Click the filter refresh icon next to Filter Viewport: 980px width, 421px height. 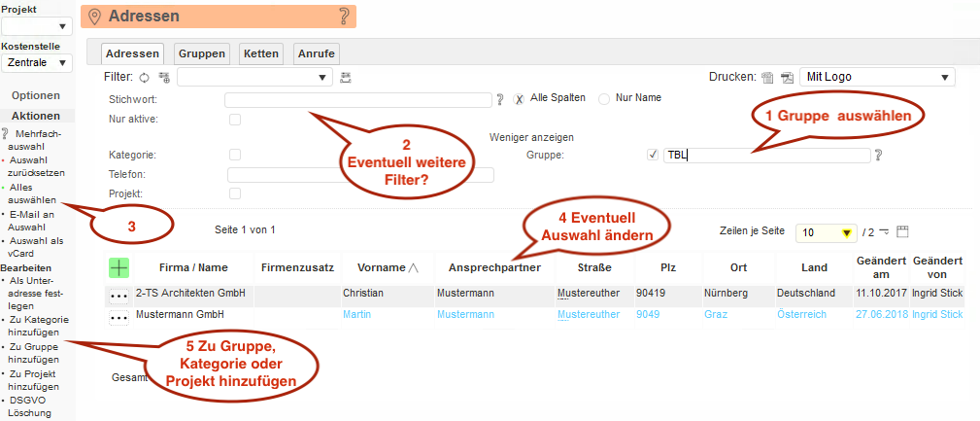(x=145, y=77)
